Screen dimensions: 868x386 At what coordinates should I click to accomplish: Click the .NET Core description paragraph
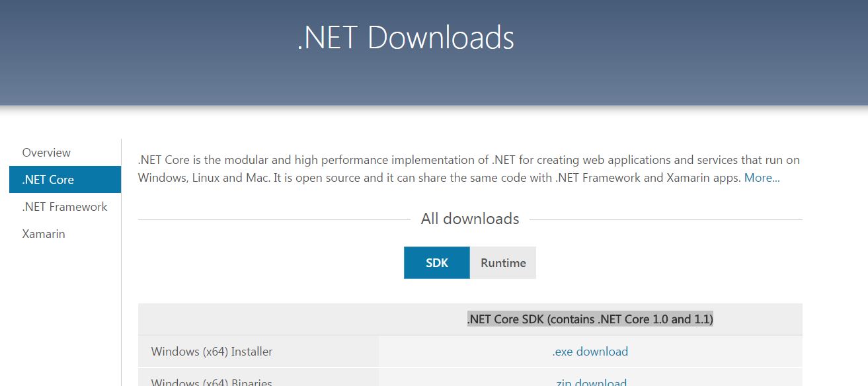point(469,169)
